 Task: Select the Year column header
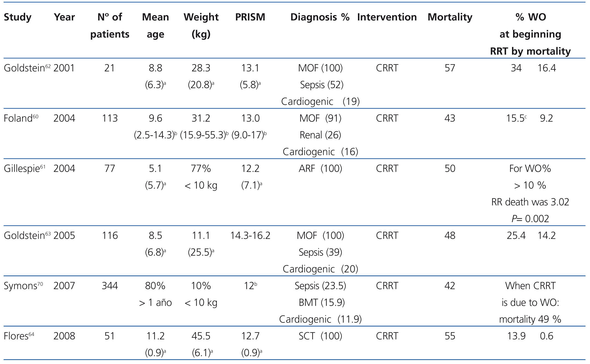tap(64, 17)
